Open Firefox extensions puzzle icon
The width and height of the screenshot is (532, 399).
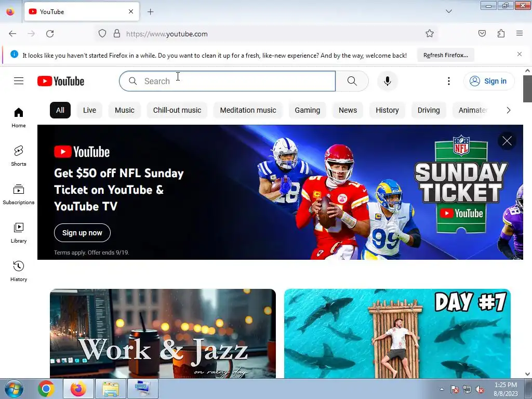point(501,33)
